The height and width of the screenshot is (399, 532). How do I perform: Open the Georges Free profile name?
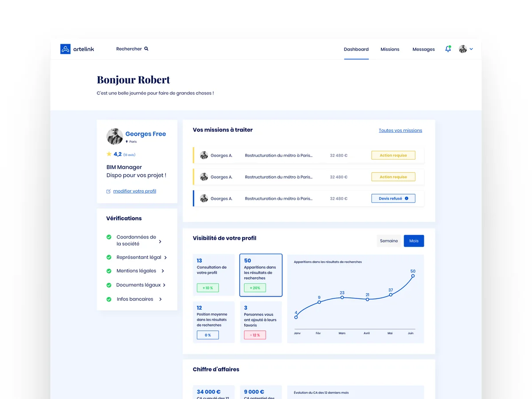[x=145, y=134]
